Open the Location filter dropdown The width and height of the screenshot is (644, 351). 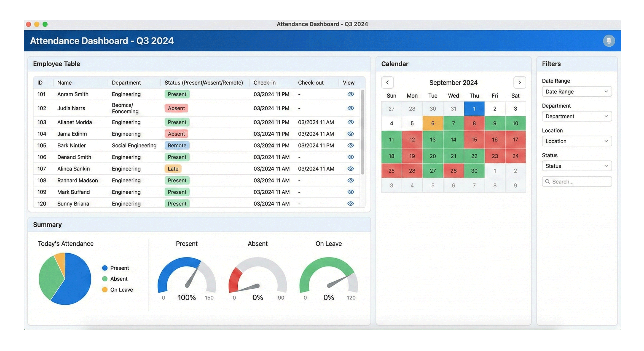pos(577,141)
